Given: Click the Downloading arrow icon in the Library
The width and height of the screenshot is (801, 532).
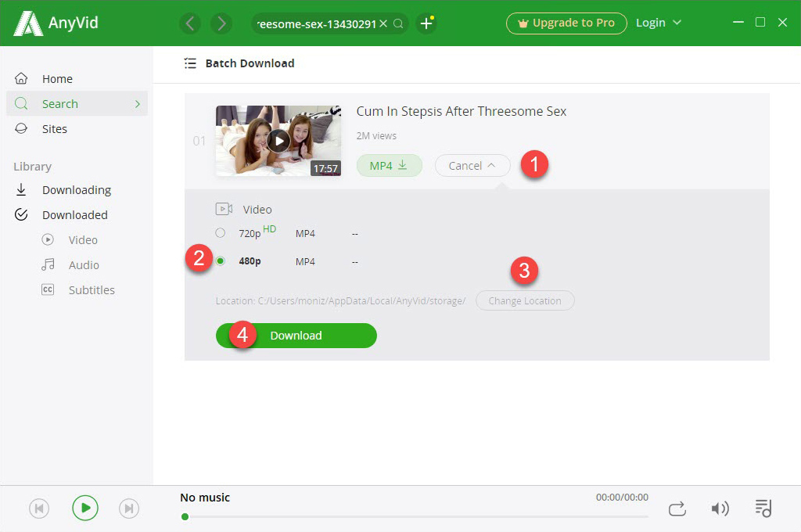Looking at the screenshot, I should click(21, 189).
